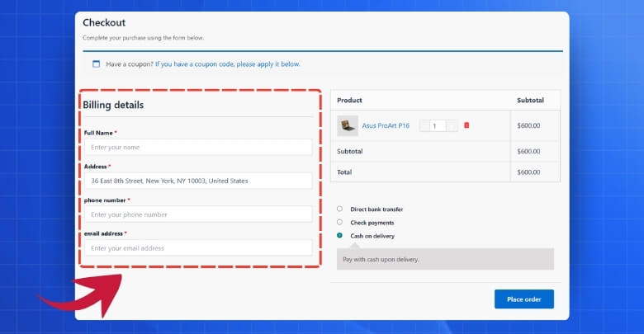Focus the phone number input field
644x334 pixels.
click(198, 214)
